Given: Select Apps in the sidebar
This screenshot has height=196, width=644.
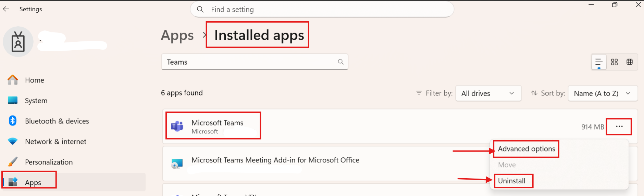Looking at the screenshot, I should coord(74,182).
